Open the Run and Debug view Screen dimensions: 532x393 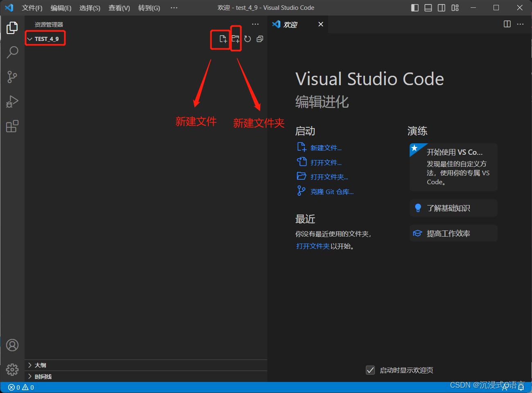click(12, 102)
